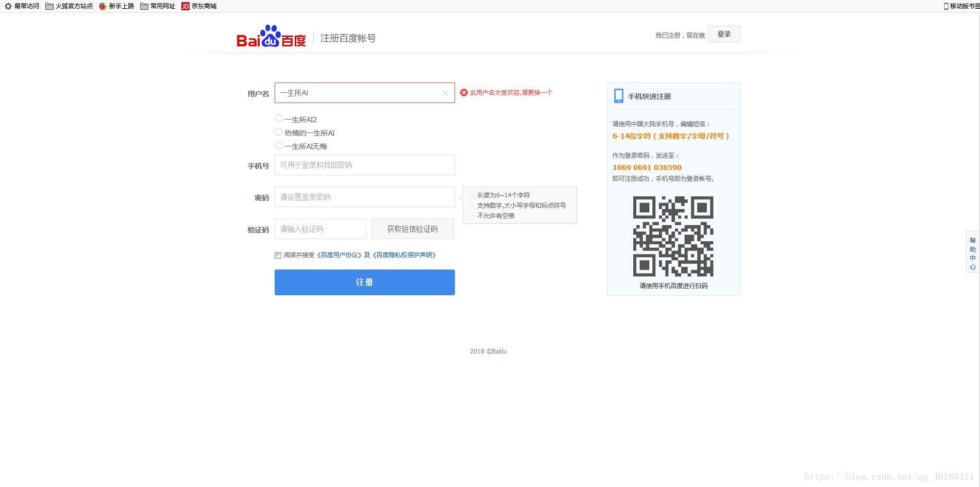Select suggested username 一生所AI2
Screen dimensions: 980x487
pos(279,119)
